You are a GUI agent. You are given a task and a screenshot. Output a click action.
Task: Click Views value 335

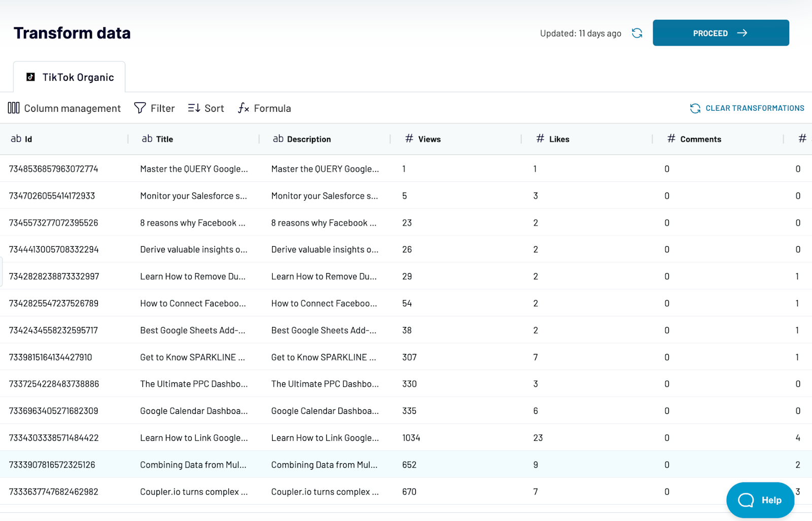pos(409,411)
